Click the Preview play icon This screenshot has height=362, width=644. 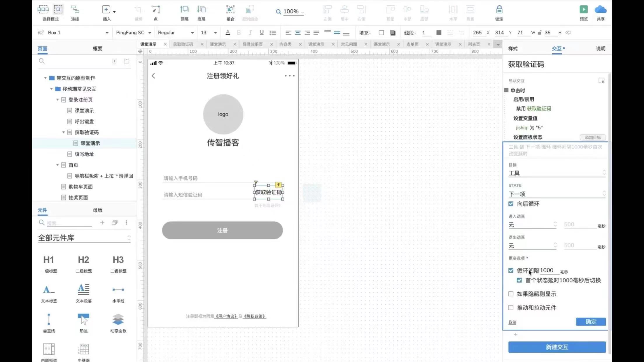[x=583, y=10]
